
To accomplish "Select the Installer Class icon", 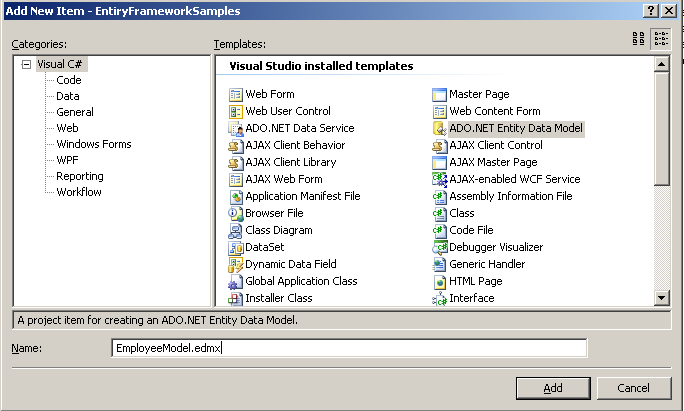I will coord(236,299).
